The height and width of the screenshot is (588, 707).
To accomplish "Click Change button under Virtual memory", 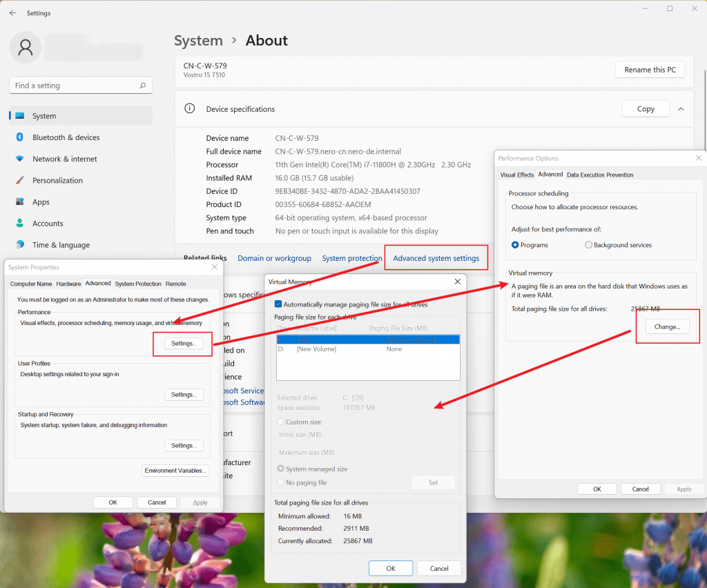I will (667, 326).
